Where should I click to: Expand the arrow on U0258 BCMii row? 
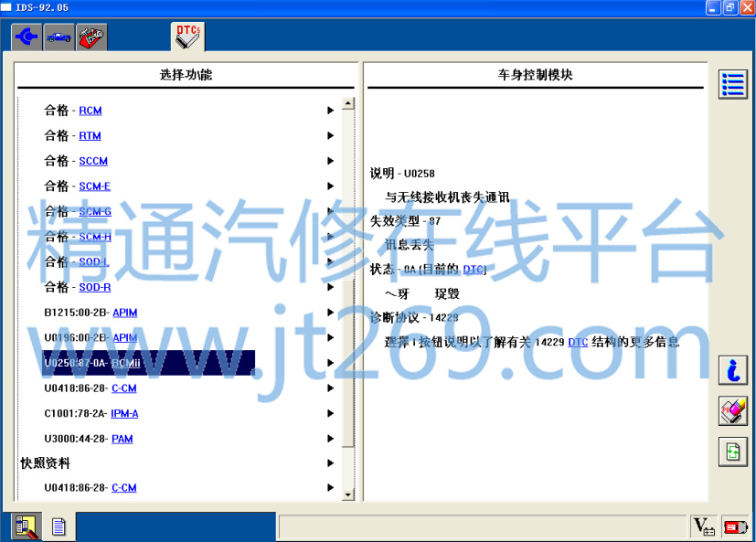[330, 363]
